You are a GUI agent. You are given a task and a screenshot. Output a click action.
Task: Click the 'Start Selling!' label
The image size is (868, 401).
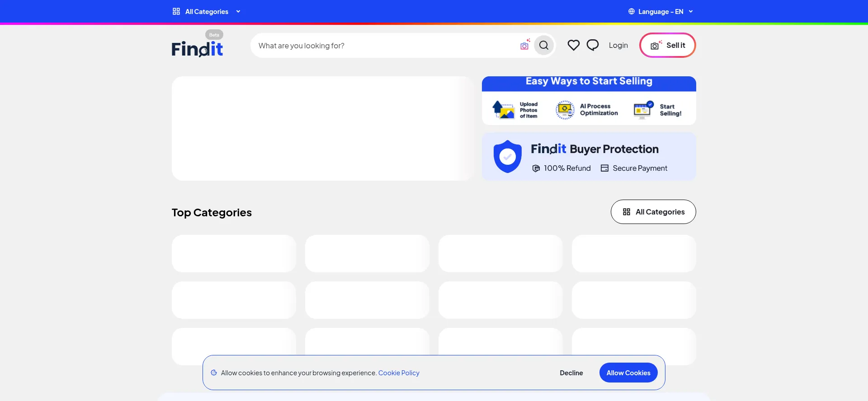click(670, 110)
